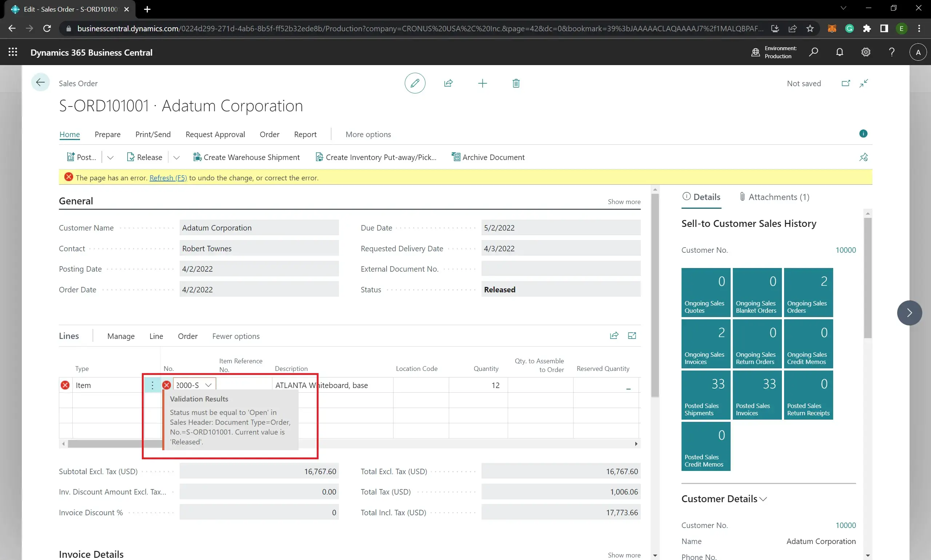
Task: Open the Request Approval menu
Action: click(215, 134)
